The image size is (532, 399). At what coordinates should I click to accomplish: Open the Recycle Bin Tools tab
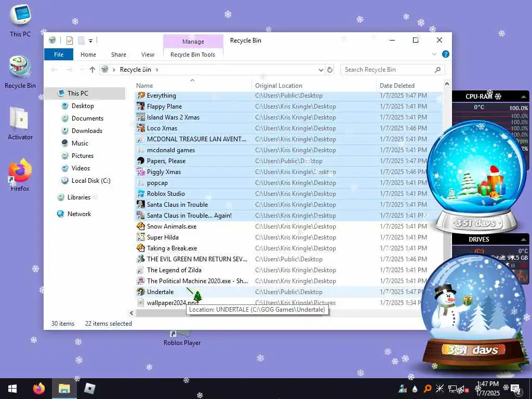(x=193, y=55)
